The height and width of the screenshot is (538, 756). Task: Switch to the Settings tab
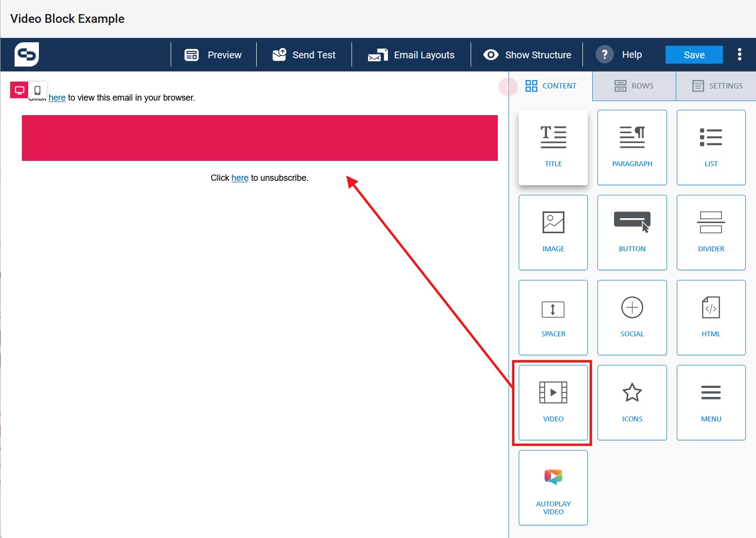[x=717, y=86]
